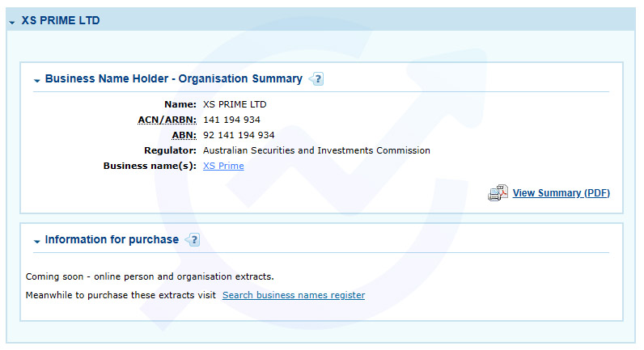
Task: Select the ABN value 92 141 194 934
Action: coord(239,135)
